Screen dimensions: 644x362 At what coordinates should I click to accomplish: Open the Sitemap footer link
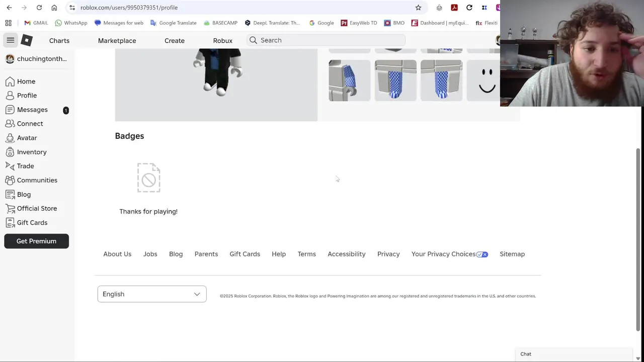pyautogui.click(x=512, y=254)
